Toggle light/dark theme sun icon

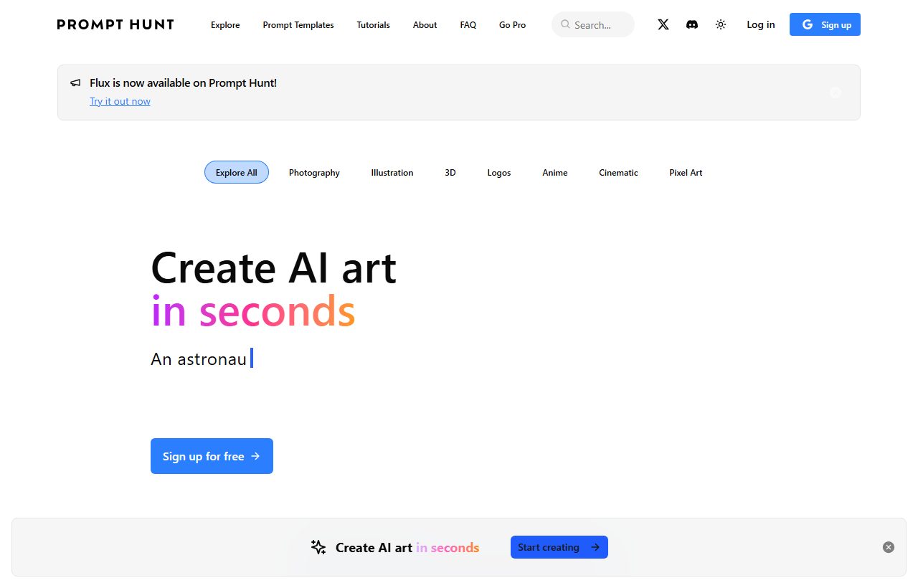click(x=721, y=24)
